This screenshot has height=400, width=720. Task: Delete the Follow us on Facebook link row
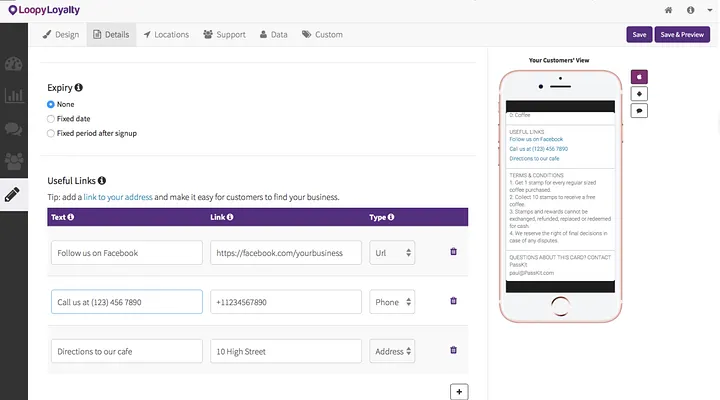453,252
